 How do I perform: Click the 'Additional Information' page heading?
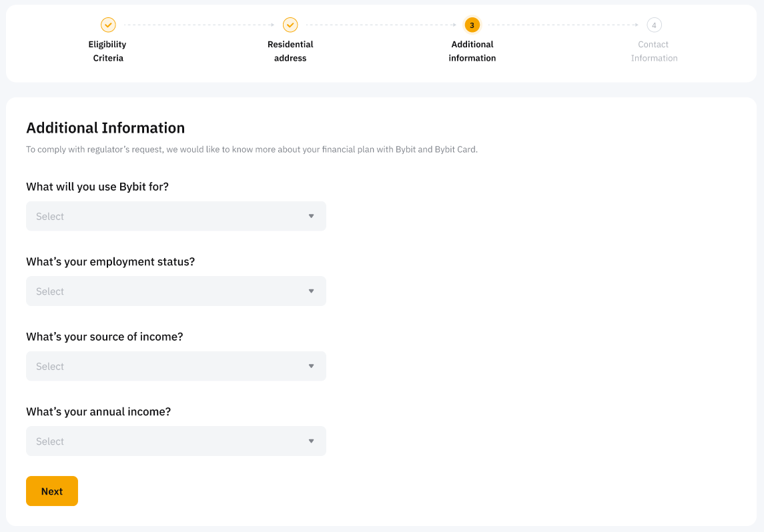[x=105, y=128]
